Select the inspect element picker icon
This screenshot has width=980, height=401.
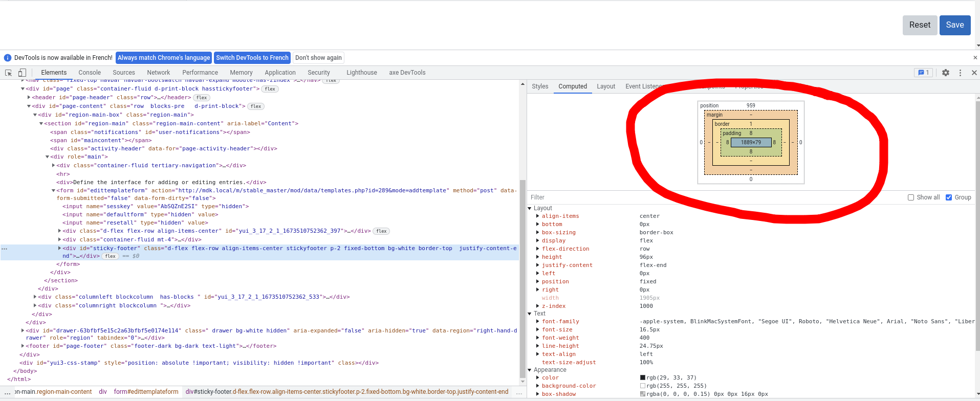[x=9, y=73]
